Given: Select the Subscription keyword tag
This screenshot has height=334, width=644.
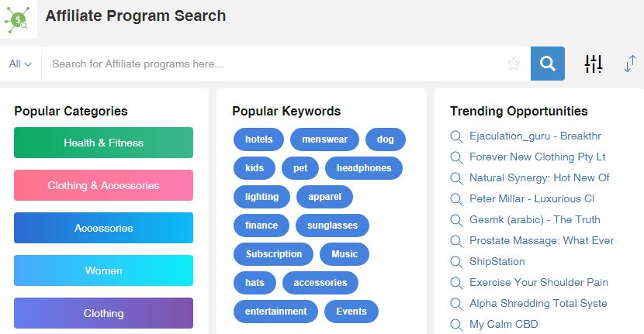Looking at the screenshot, I should click(x=274, y=254).
